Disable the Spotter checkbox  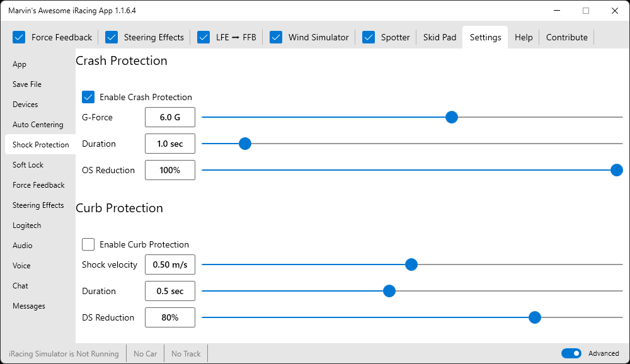369,37
